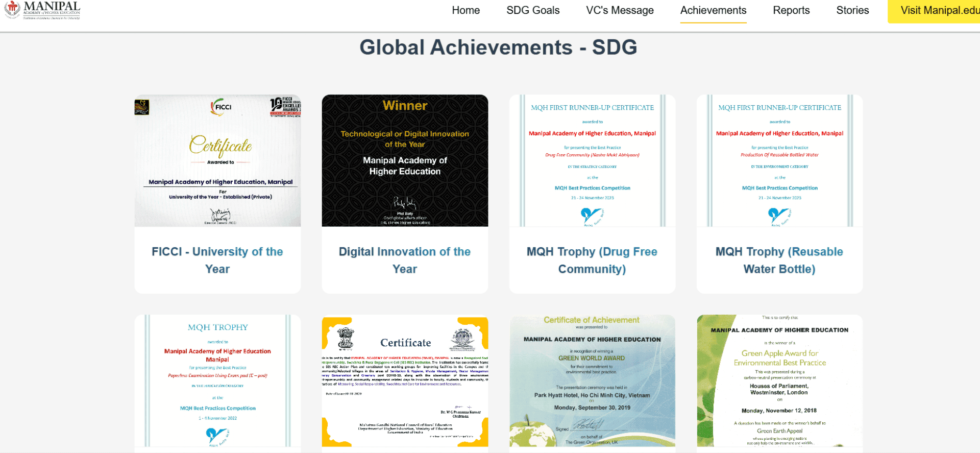The image size is (980, 453).
Task: Click FICCI - University of the Year title
Action: pyautogui.click(x=217, y=260)
